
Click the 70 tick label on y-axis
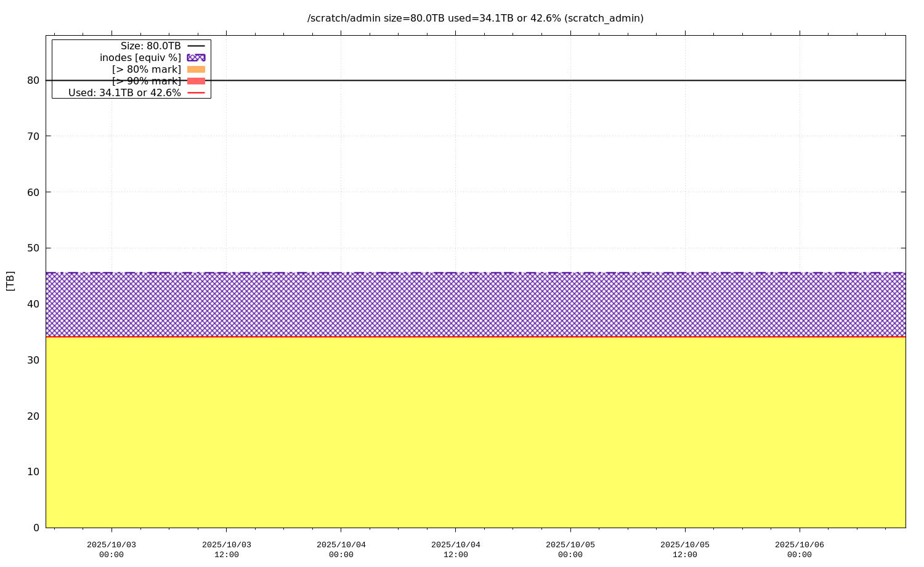click(x=33, y=136)
